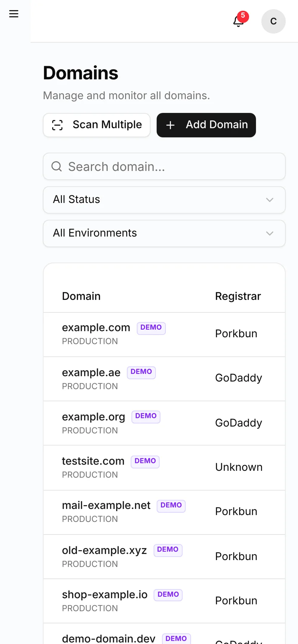Click Porkbun registrar in example.com row

pyautogui.click(x=236, y=333)
